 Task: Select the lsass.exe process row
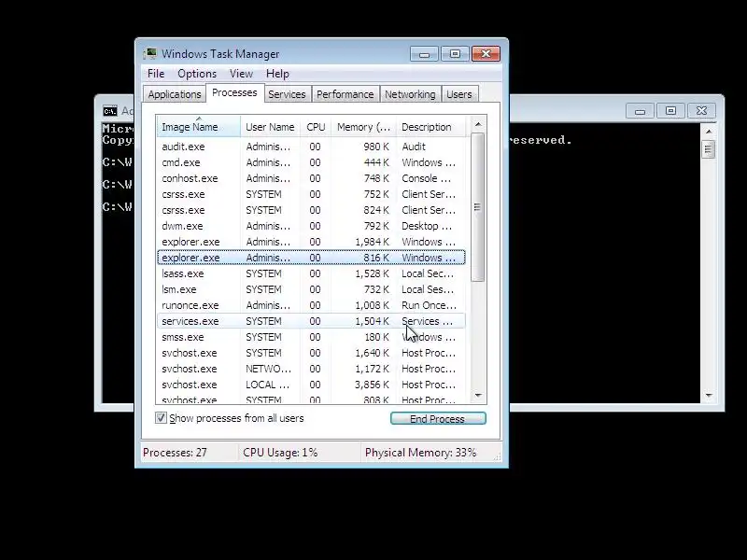[311, 273]
